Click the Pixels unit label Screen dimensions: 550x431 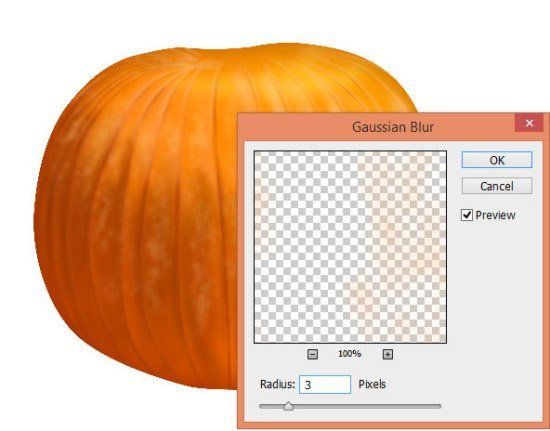[372, 384]
